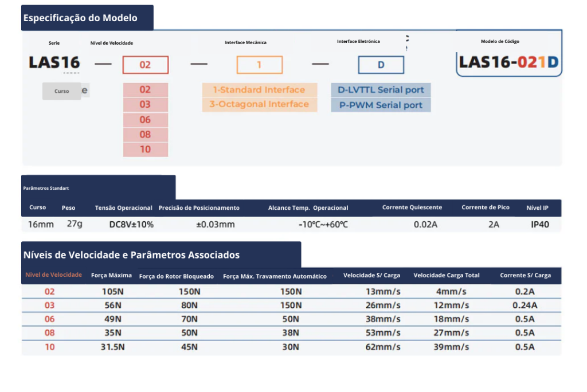Click the Força Máxima column header
Screen dimensions: 587x392
coord(111,276)
